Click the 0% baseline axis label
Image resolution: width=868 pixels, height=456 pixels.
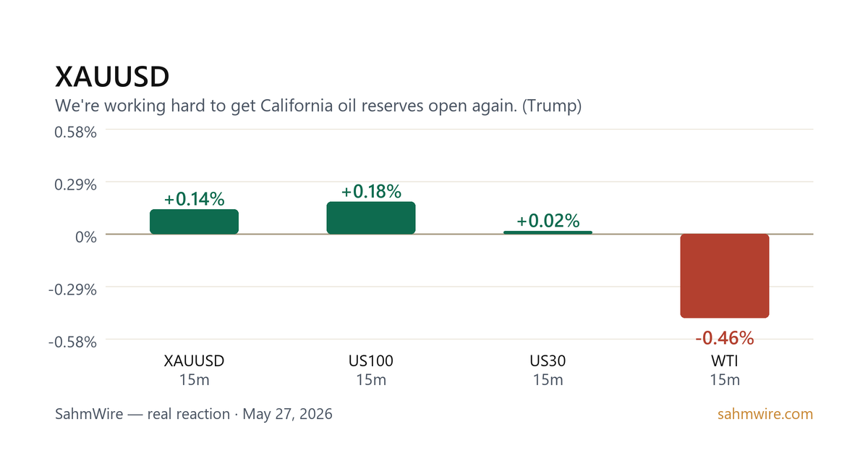(86, 237)
